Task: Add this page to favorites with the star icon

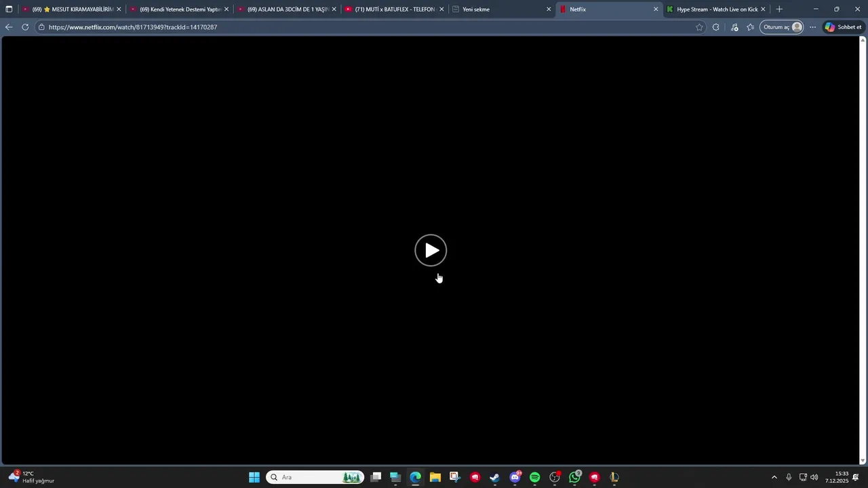Action: point(699,27)
